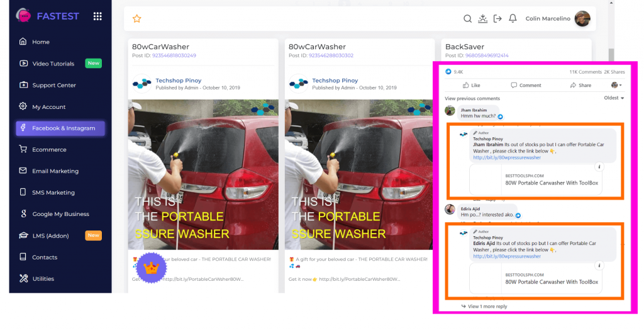Image resolution: width=644 pixels, height=330 pixels.
Task: Open Support Center in sidebar
Action: pyautogui.click(x=54, y=85)
